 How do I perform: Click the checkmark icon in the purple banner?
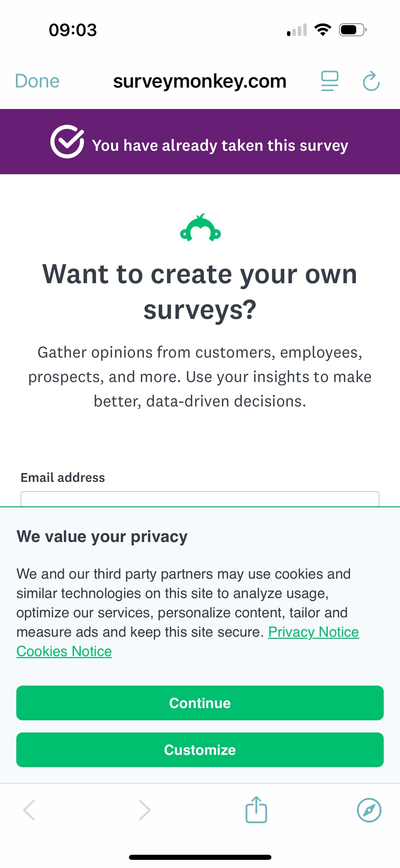[67, 141]
